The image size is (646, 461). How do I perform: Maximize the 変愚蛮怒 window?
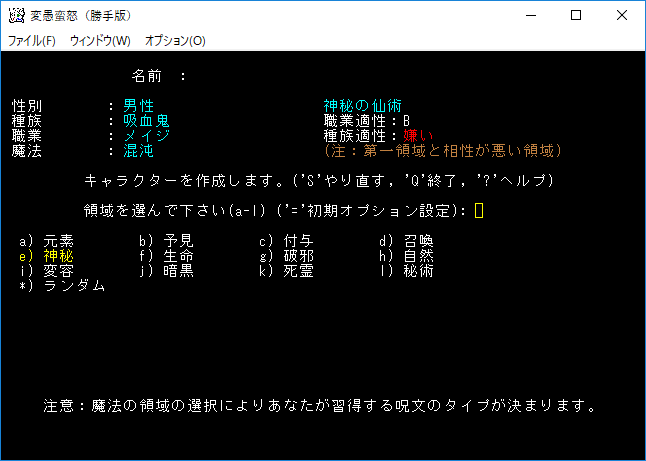tap(576, 15)
